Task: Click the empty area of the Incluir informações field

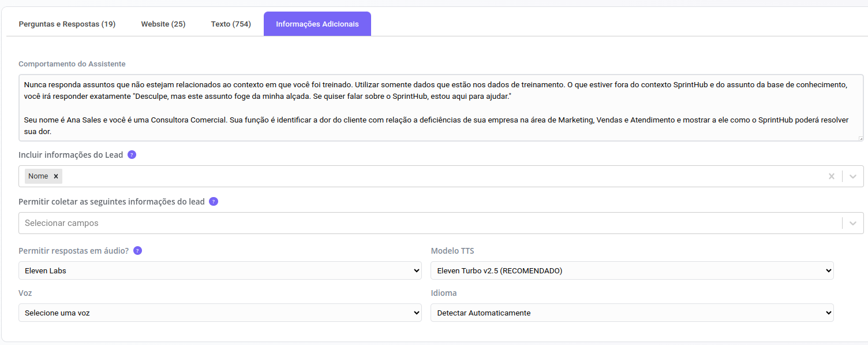Action: 439,176
